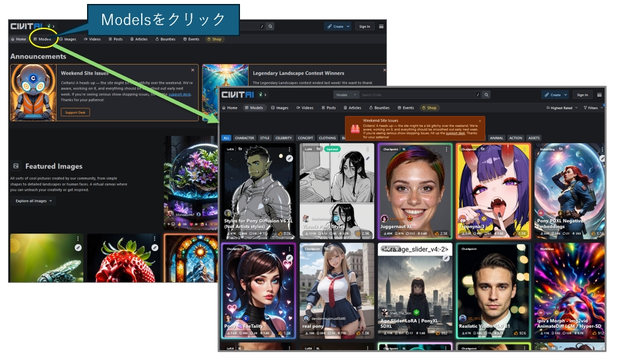This screenshot has width=633, height=364.
Task: Select the CHARACTER category tab
Action: pos(245,138)
